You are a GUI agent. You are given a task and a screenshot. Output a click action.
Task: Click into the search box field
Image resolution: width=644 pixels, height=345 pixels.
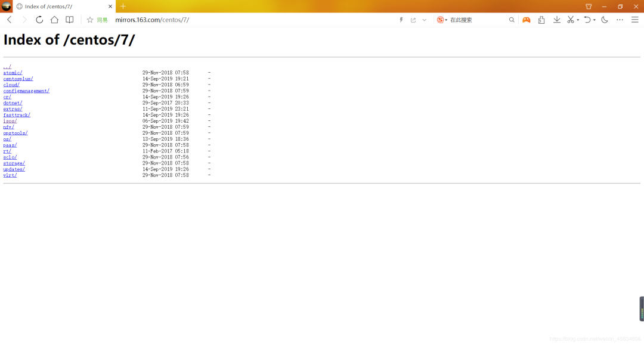click(478, 20)
